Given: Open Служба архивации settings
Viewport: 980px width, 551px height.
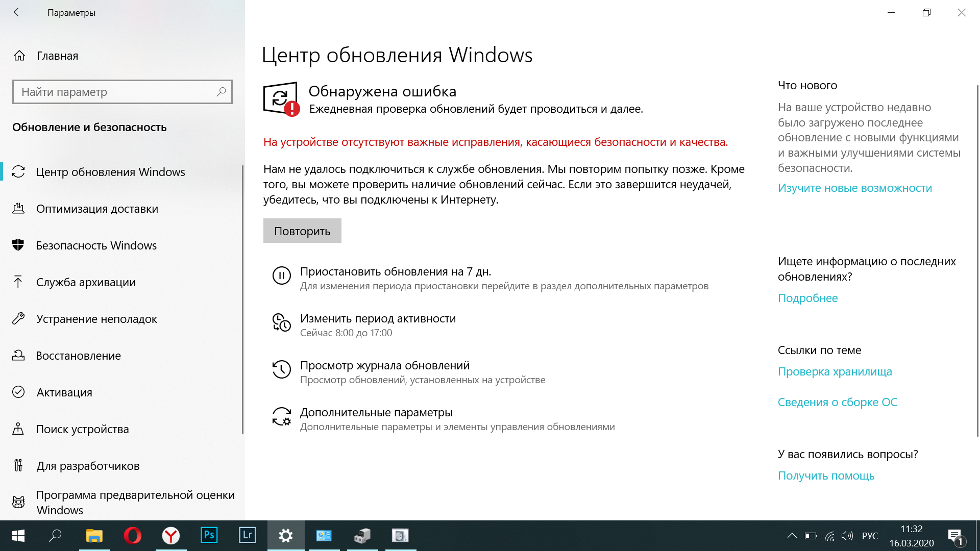Looking at the screenshot, I should point(85,282).
